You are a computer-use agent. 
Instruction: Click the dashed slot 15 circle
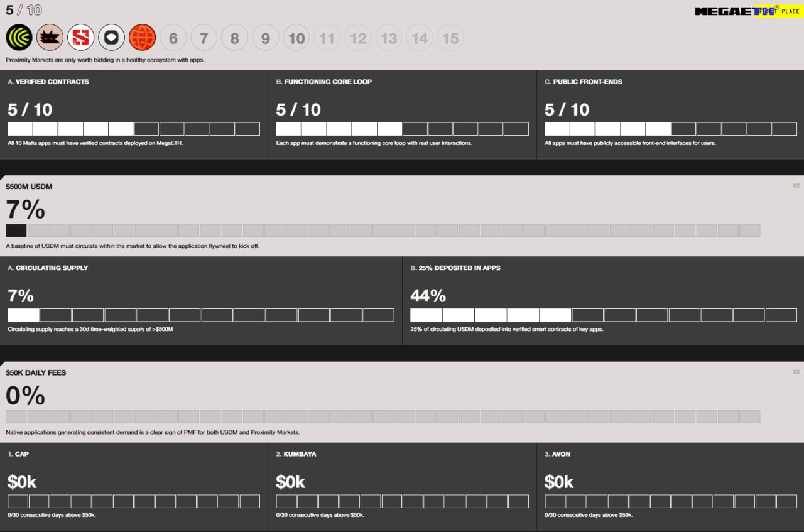tap(450, 38)
